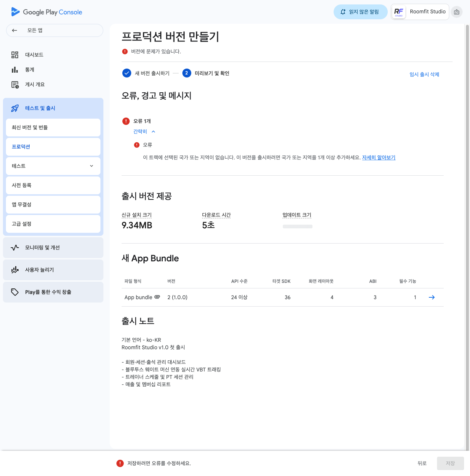This screenshot has height=476, width=470.
Task: Open 통계 from the sidebar
Action: 30,70
